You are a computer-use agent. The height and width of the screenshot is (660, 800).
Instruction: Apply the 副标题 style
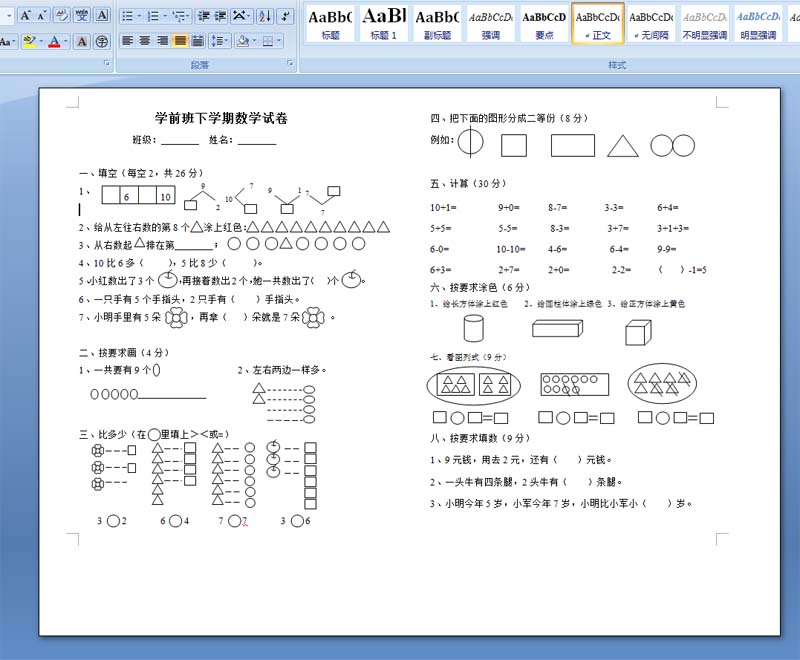click(437, 24)
